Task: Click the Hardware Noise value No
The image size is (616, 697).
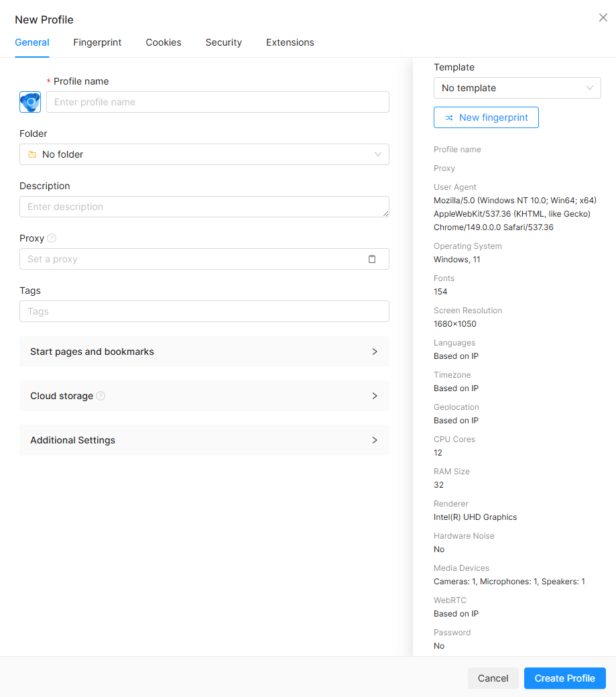Action: click(x=439, y=549)
